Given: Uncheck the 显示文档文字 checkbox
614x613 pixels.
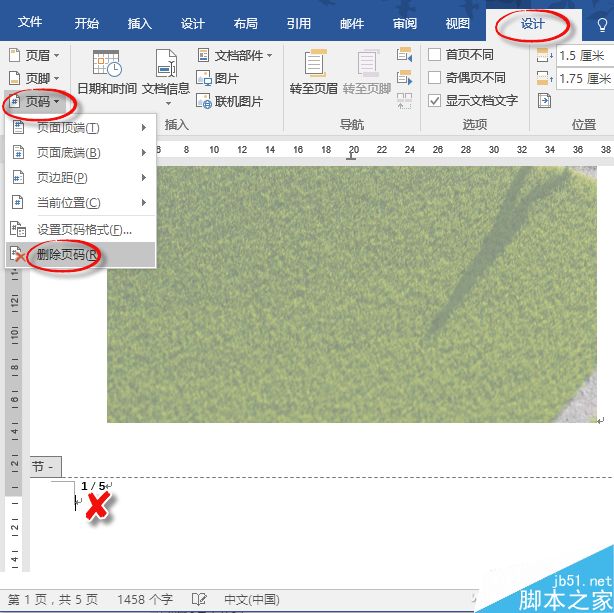Looking at the screenshot, I should click(434, 101).
